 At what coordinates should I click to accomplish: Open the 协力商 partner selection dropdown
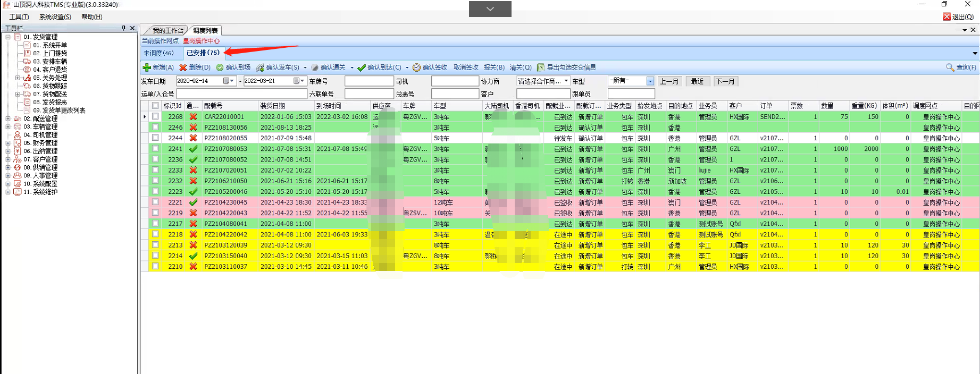coord(566,81)
